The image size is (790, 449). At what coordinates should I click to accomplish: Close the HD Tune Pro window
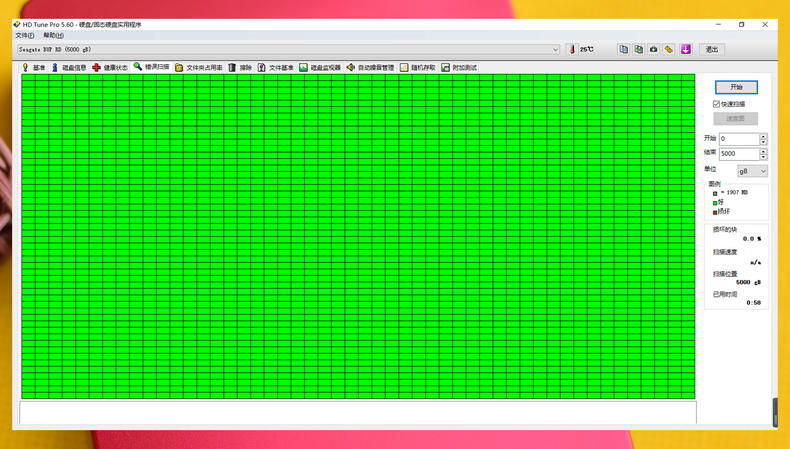765,24
